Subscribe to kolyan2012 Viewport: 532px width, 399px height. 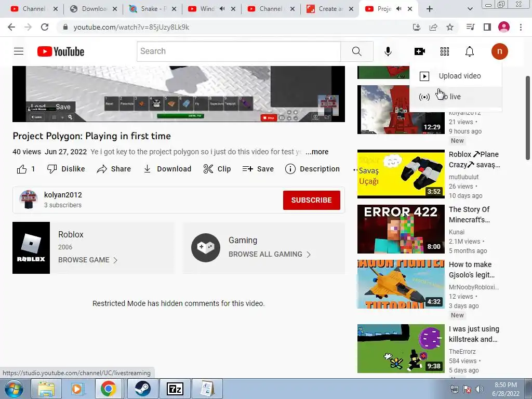pos(312,200)
